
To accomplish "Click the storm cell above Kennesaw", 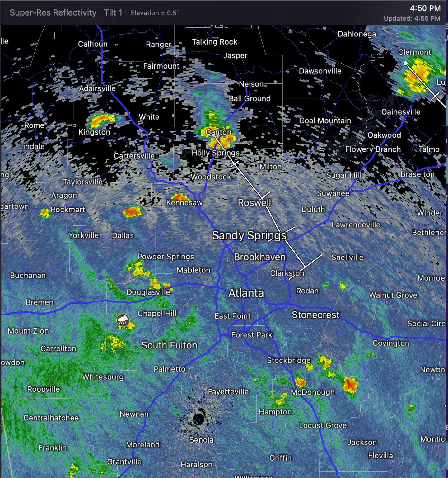I will click(180, 197).
